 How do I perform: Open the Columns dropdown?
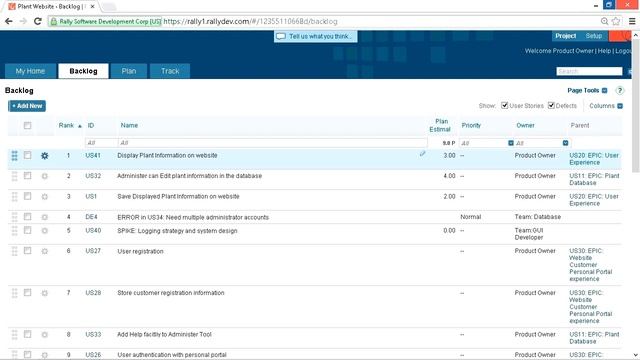(606, 106)
